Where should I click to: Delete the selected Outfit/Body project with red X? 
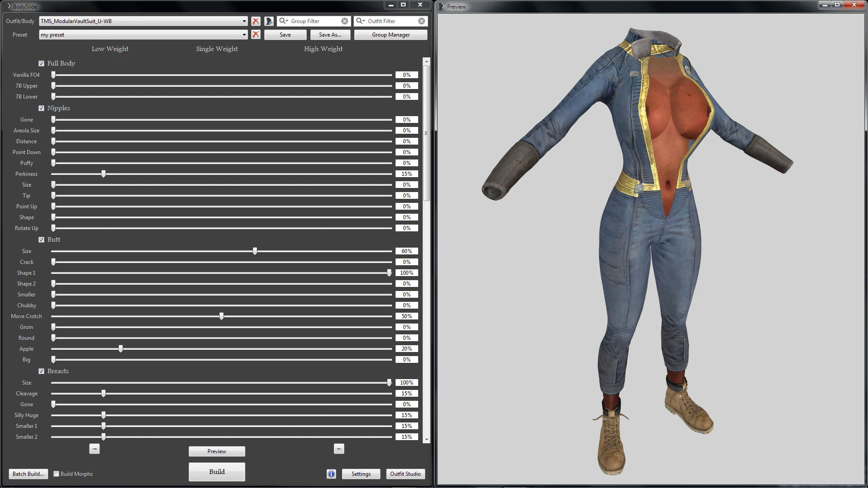point(256,21)
